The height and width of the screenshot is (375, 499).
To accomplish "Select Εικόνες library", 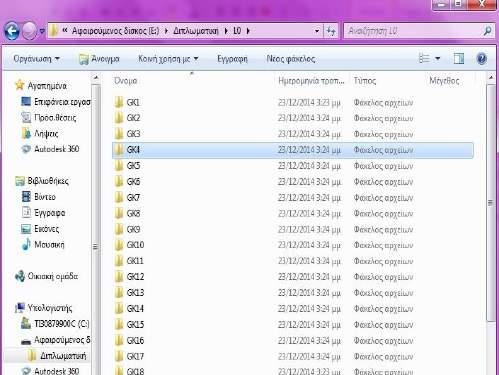I will 40,229.
